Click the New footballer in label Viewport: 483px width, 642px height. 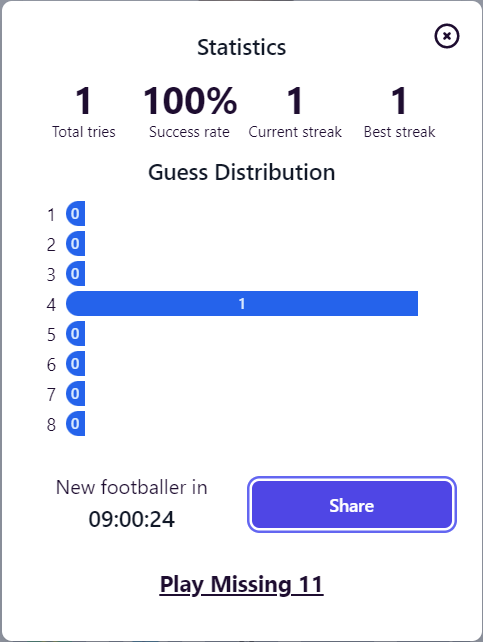coord(132,487)
